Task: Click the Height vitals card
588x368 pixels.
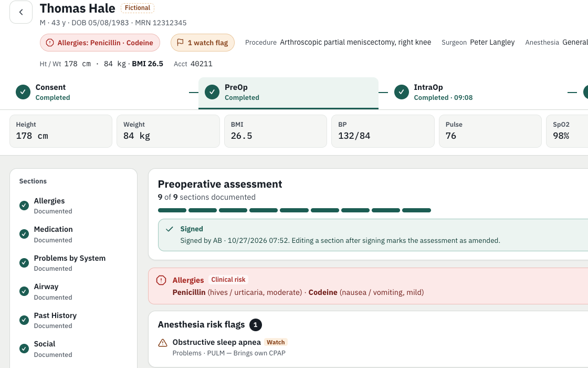Action: point(61,131)
